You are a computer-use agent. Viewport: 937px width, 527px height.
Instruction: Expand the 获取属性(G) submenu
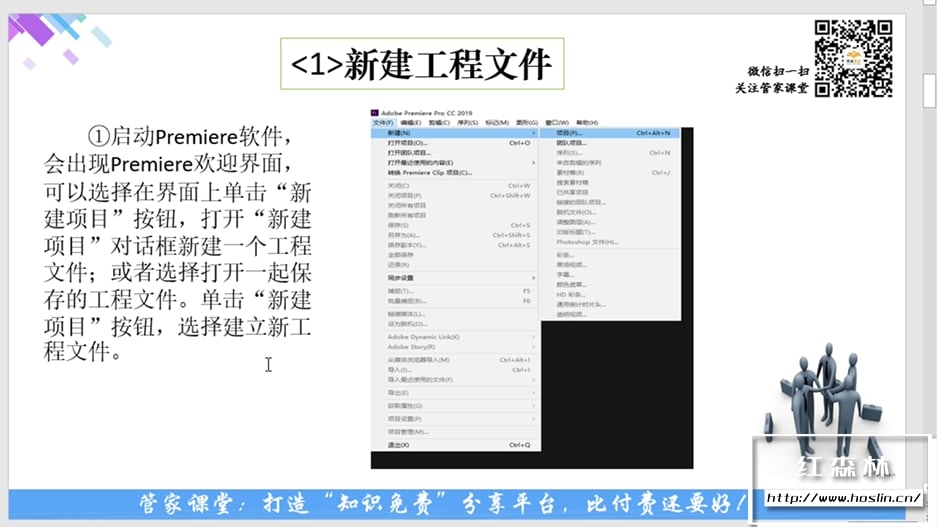pos(456,406)
